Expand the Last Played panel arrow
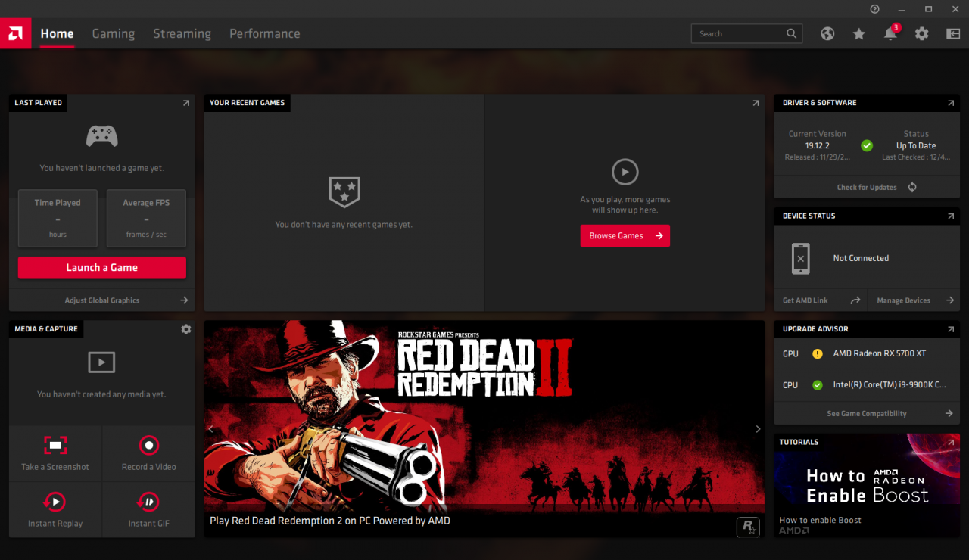 point(185,103)
